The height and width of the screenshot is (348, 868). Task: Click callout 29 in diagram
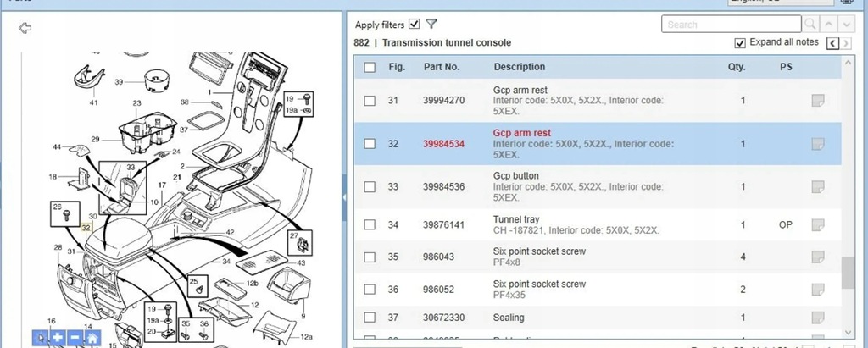click(95, 140)
